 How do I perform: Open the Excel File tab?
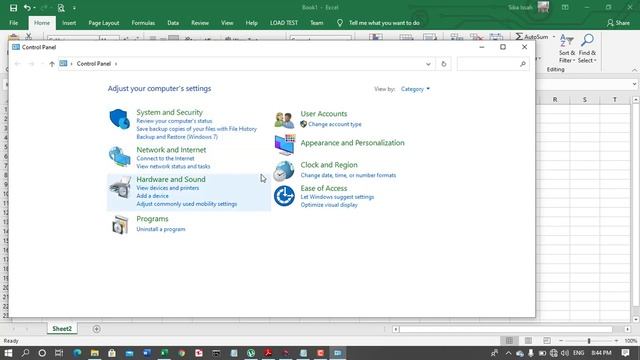13,23
